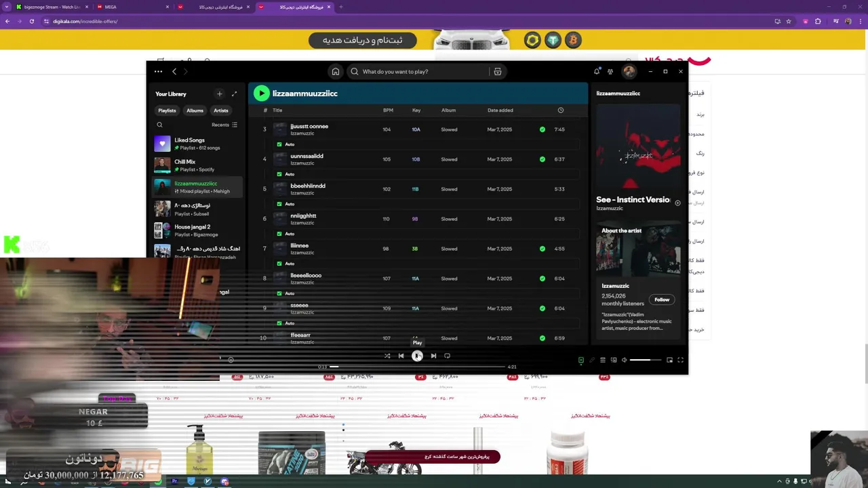Click the duration clock column header
Viewport: 868px width, 488px height.
(560, 110)
